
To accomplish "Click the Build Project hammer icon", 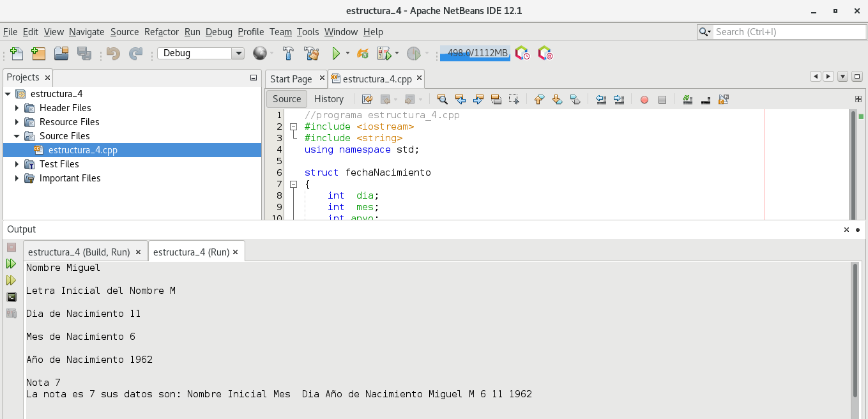I will point(288,54).
